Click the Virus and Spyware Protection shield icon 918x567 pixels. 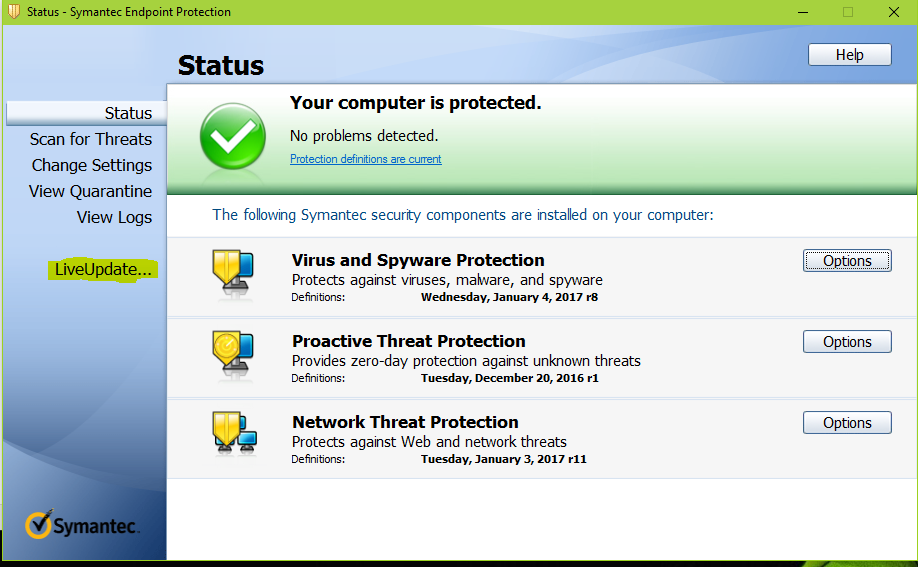pos(232,272)
